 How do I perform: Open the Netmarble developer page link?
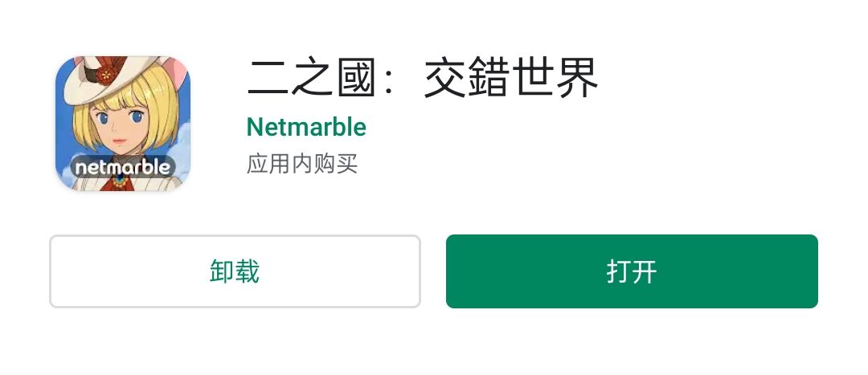[306, 127]
